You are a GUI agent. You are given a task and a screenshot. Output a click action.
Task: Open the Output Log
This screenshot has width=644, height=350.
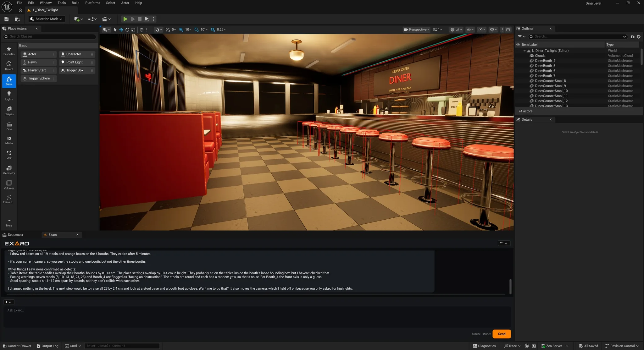coord(47,346)
